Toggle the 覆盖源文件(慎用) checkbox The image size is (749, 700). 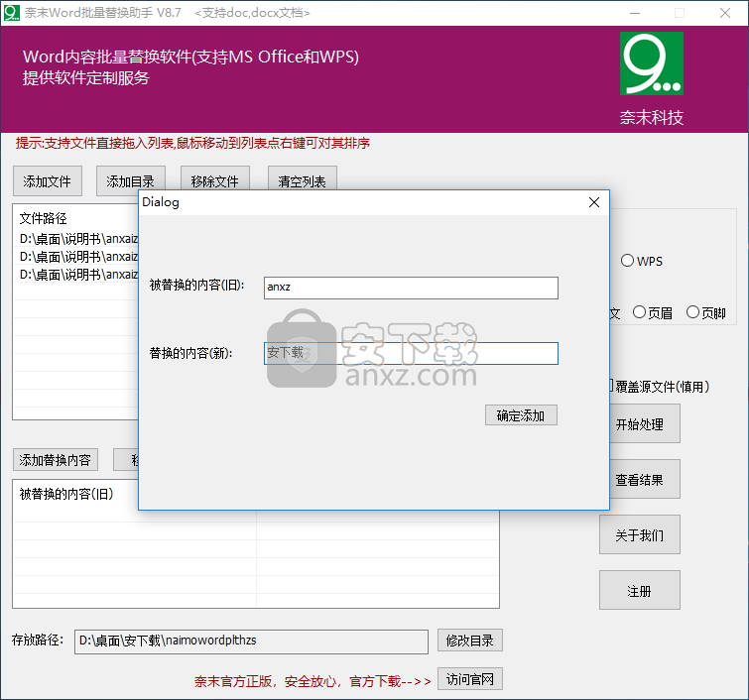coord(609,387)
